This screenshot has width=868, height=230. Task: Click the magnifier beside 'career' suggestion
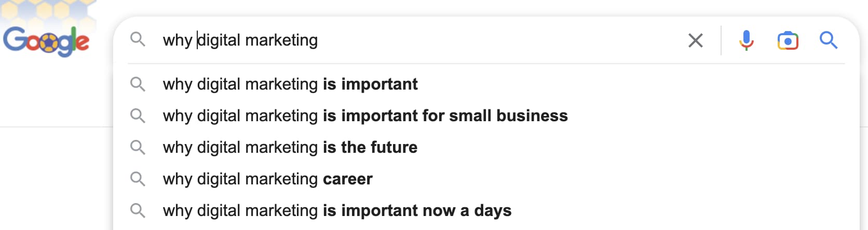138,179
